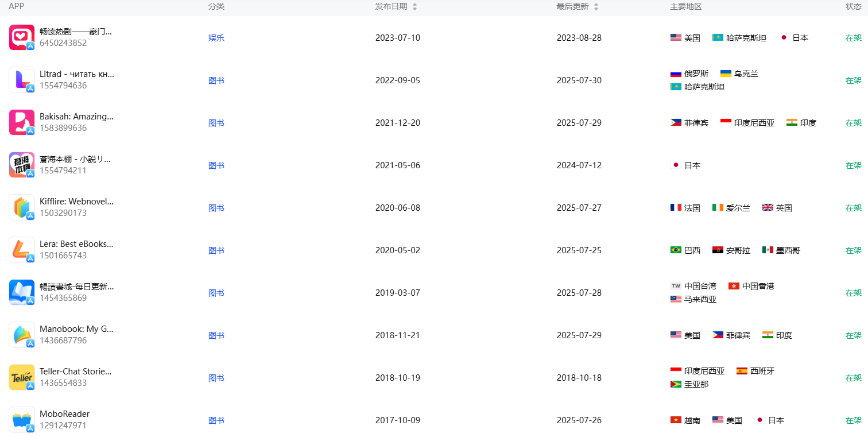The image size is (868, 437).
Task: Click the 娱乐 category link
Action: pos(216,38)
